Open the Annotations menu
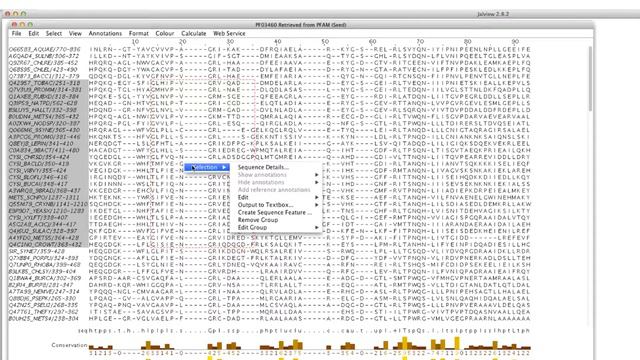Viewport: 640px width, 360px height. (105, 33)
